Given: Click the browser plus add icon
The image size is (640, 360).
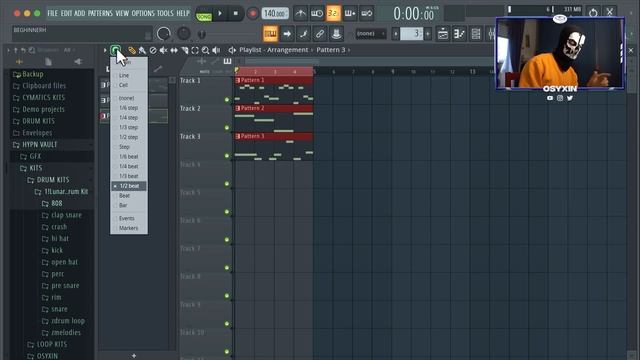Looking at the screenshot, I should [19, 62].
